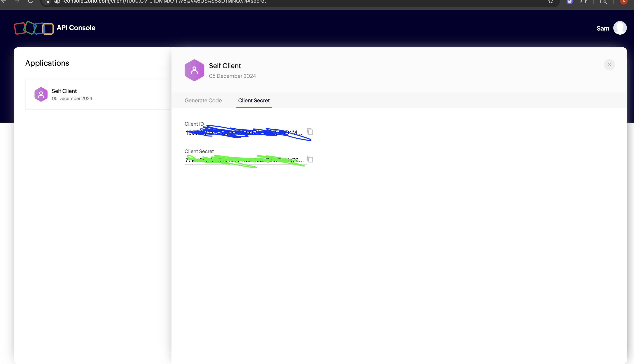This screenshot has height=364, width=634.
Task: Copy the Client ID value
Action: point(310,132)
